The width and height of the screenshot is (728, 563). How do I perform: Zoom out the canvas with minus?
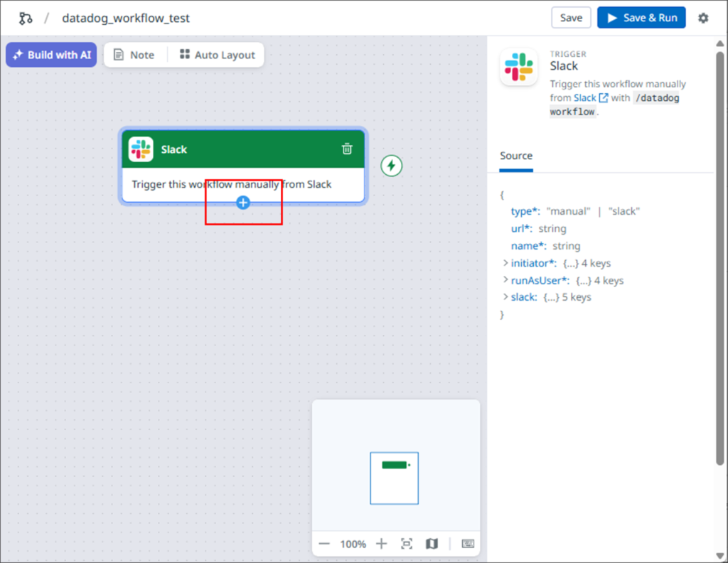324,544
